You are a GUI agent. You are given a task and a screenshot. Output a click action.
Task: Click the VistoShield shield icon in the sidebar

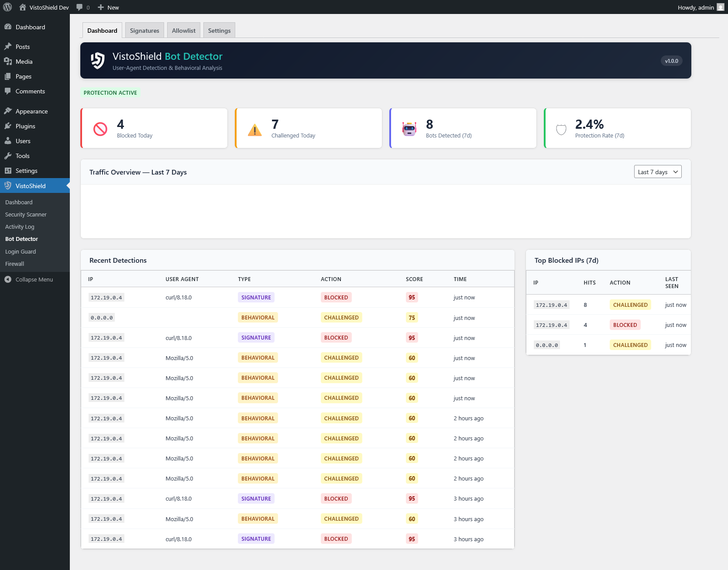[x=8, y=185]
